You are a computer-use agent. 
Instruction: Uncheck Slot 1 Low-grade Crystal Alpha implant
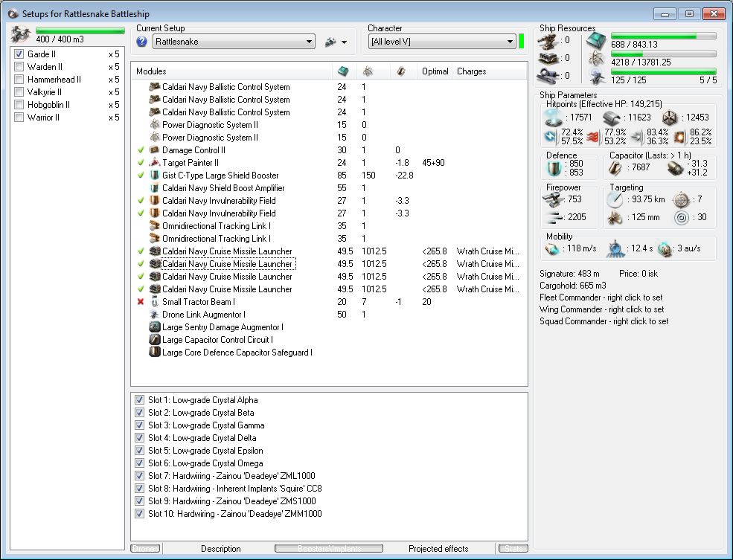point(139,400)
